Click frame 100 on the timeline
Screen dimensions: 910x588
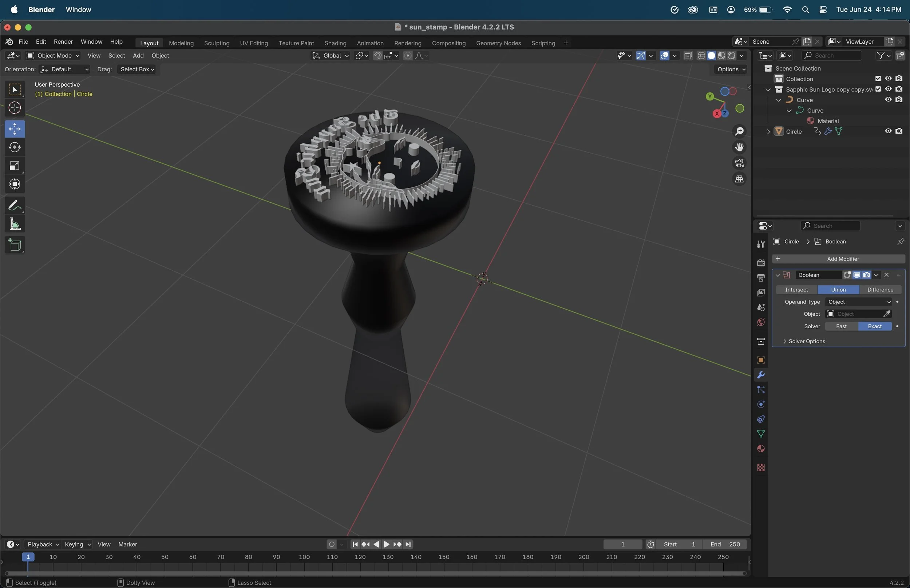click(304, 557)
